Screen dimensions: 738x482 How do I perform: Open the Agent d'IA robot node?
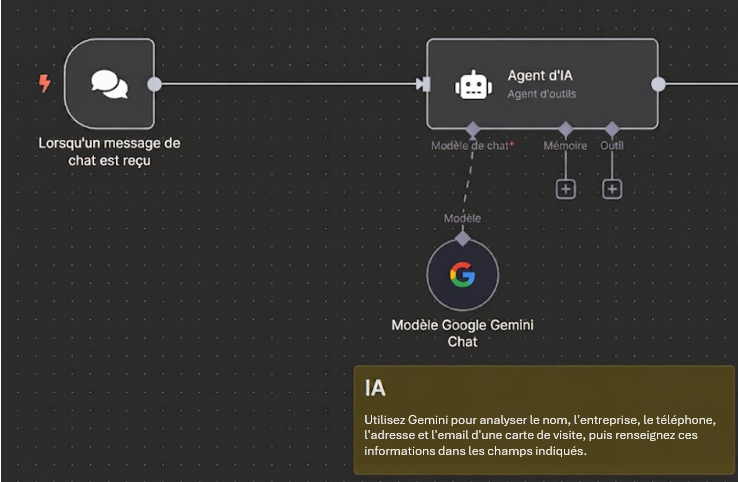click(x=542, y=84)
